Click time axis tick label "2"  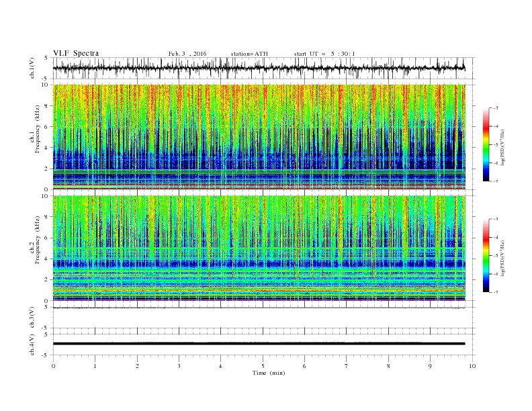(137, 366)
